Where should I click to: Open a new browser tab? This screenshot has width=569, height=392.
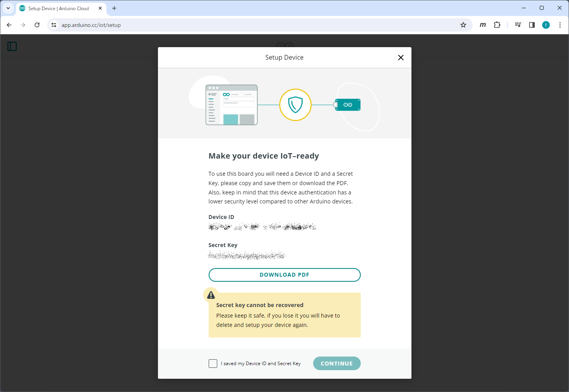(114, 8)
